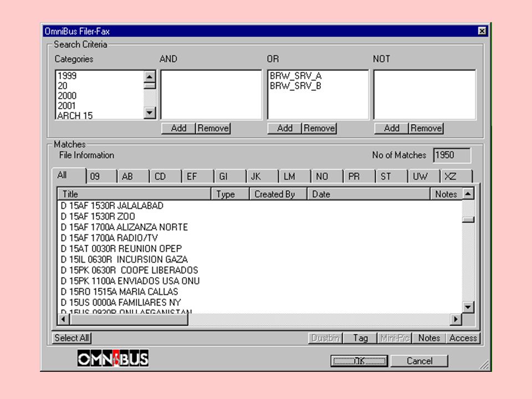The image size is (532, 399).
Task: Select row D 15US 0000A FAMILIARES NY
Action: 260,303
